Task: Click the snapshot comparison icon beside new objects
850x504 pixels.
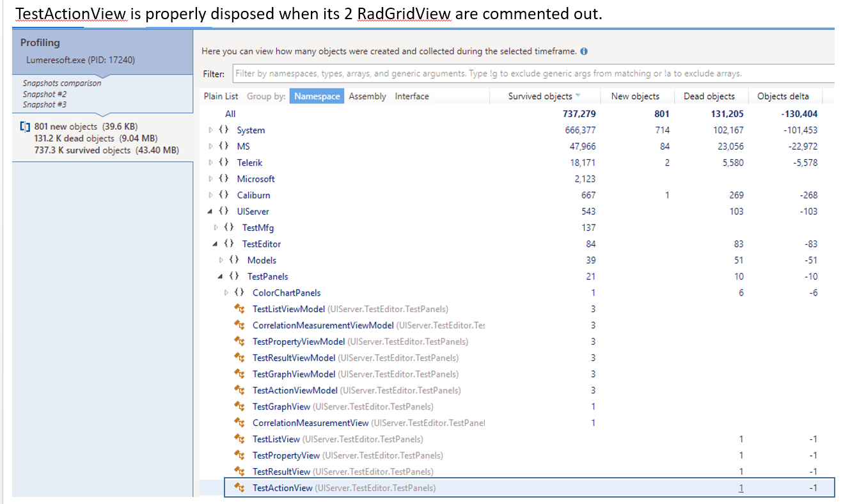Action: click(25, 127)
